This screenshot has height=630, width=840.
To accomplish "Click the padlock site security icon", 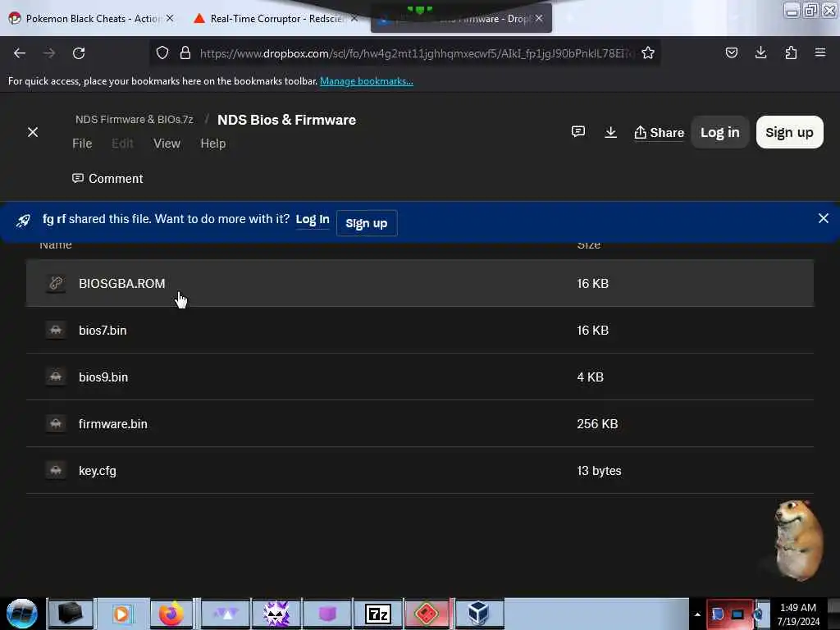I will pyautogui.click(x=185, y=52).
